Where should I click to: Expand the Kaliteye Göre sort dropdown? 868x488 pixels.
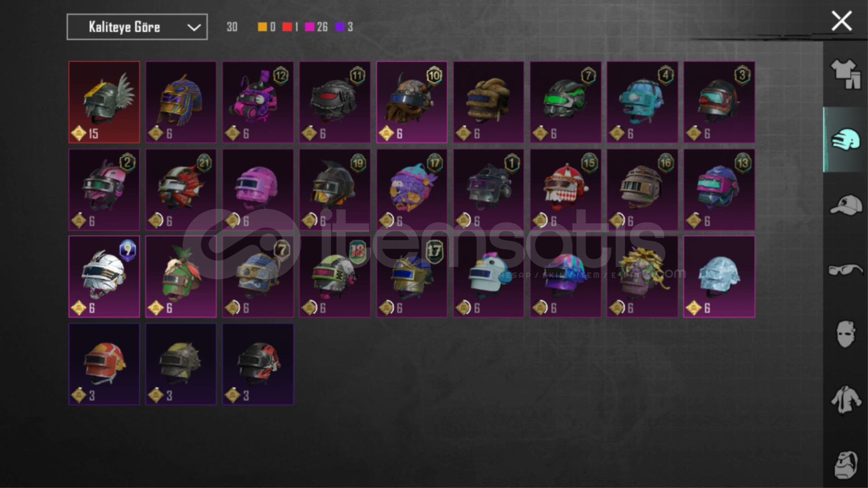click(137, 27)
